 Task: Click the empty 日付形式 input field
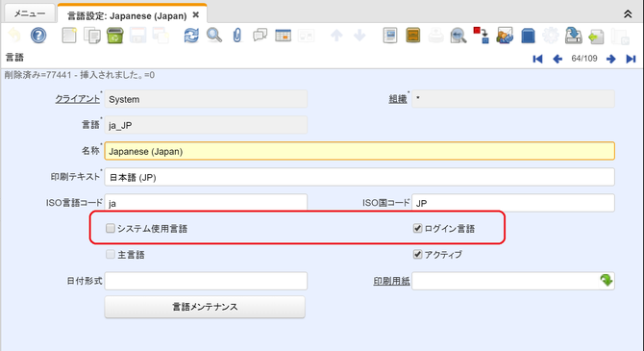(x=206, y=281)
